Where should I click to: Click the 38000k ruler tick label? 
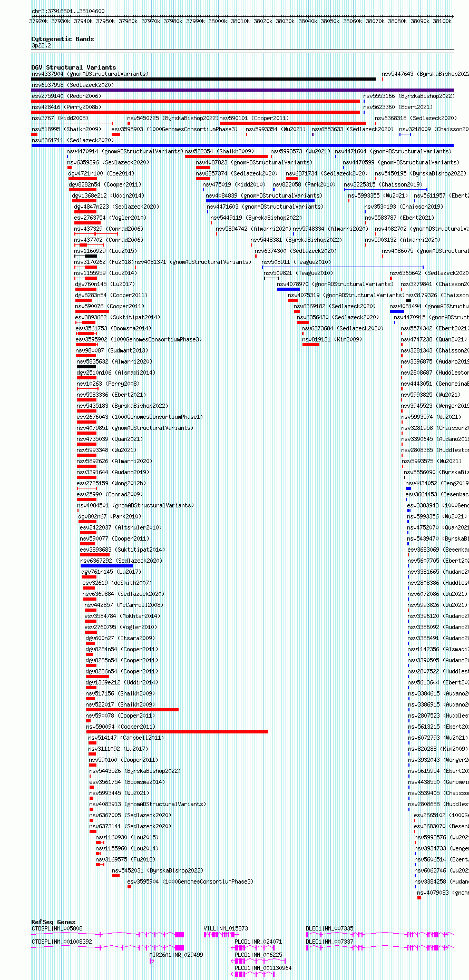pos(218,21)
